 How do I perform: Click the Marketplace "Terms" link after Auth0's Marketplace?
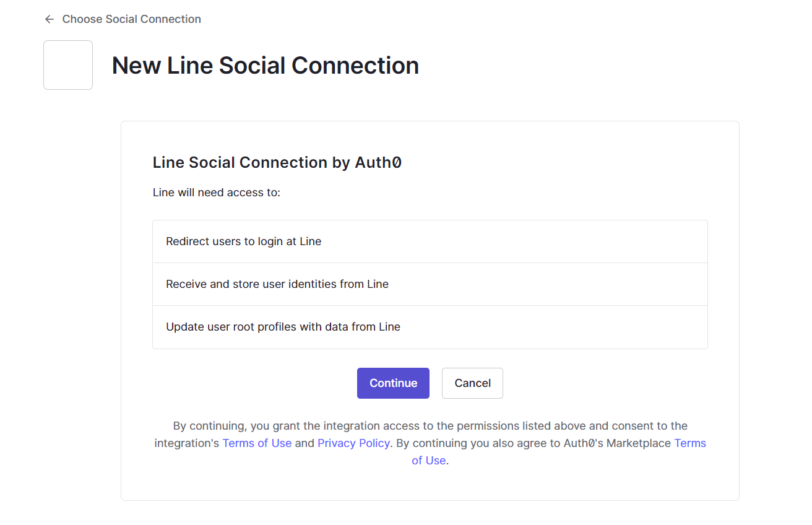click(690, 443)
